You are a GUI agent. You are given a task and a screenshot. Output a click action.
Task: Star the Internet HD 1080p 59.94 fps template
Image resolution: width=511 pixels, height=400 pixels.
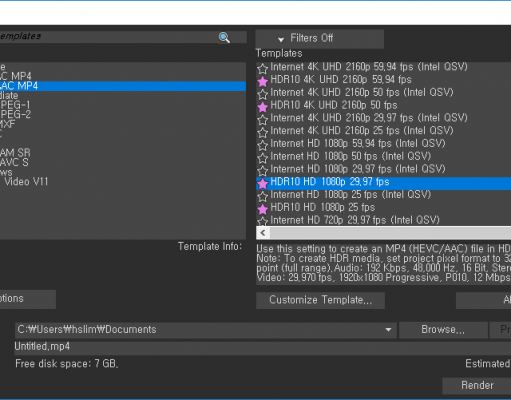(x=263, y=145)
